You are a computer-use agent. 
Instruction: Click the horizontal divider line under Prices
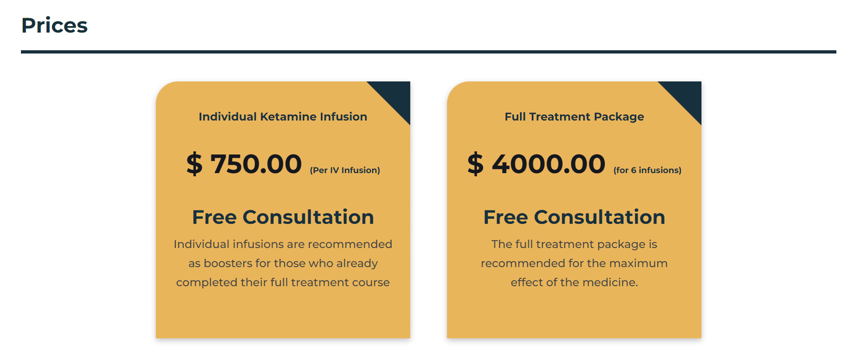[x=428, y=52]
